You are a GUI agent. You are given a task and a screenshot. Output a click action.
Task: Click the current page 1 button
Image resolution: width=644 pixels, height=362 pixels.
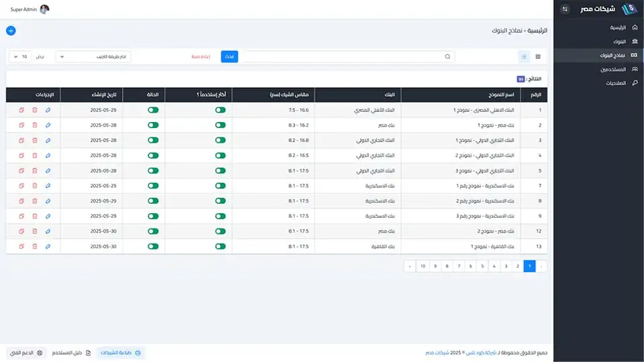tap(529, 266)
